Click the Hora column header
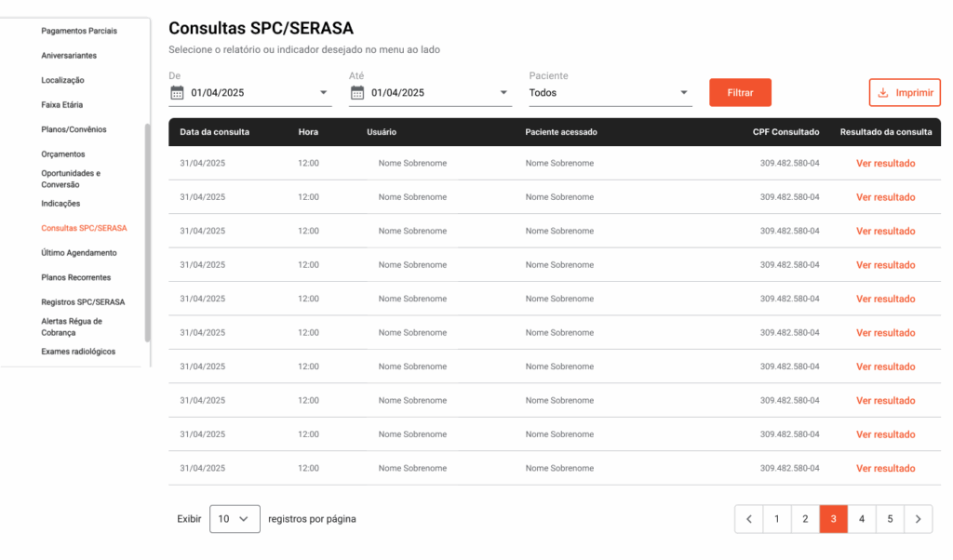 pyautogui.click(x=308, y=132)
